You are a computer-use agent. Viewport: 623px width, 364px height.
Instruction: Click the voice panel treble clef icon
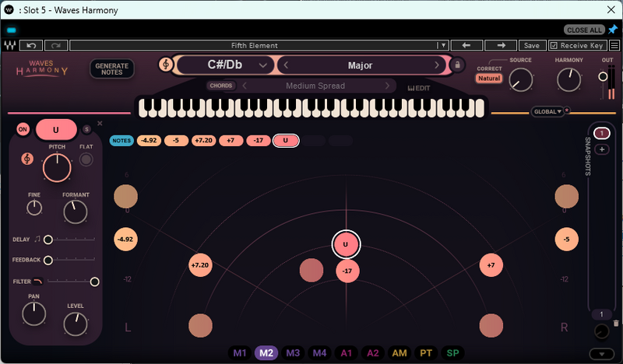(x=27, y=159)
